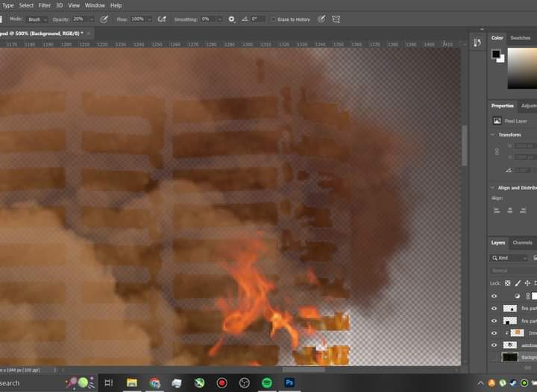Open Smoothing 0% dropdown arrow

(219, 19)
